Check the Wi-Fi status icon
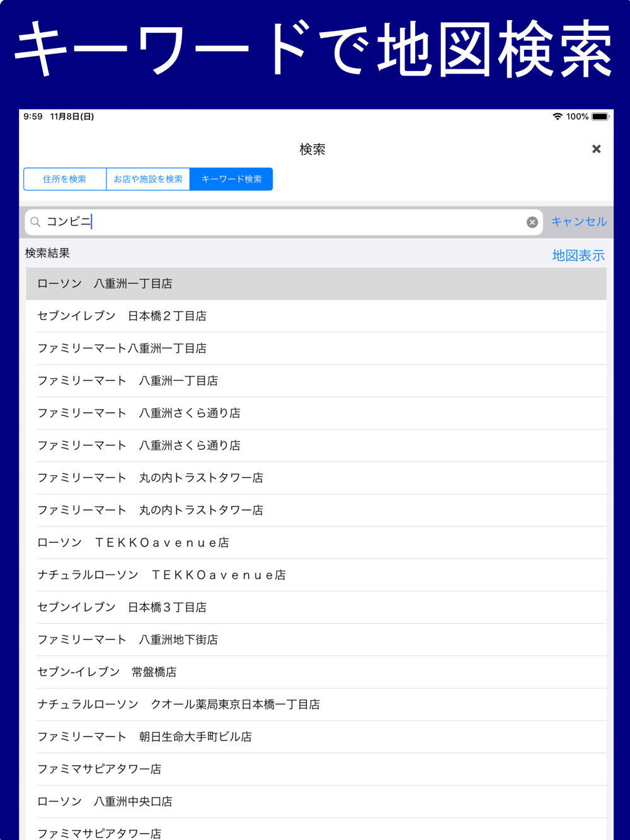The height and width of the screenshot is (840, 630). point(558,116)
